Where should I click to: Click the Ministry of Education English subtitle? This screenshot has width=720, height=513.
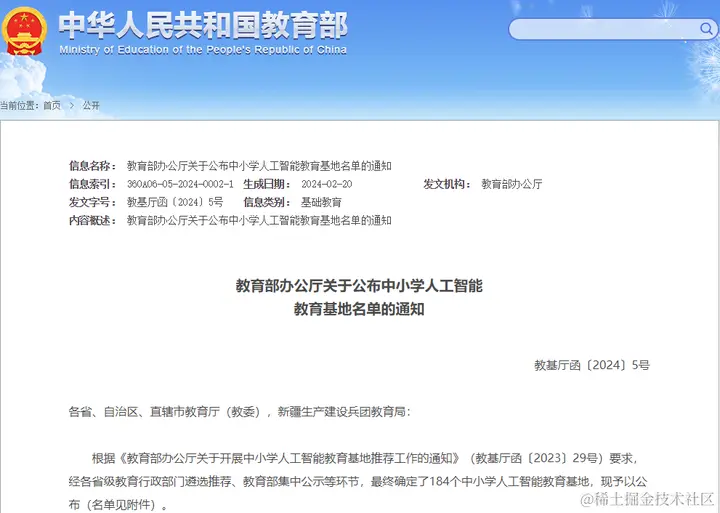click(203, 50)
